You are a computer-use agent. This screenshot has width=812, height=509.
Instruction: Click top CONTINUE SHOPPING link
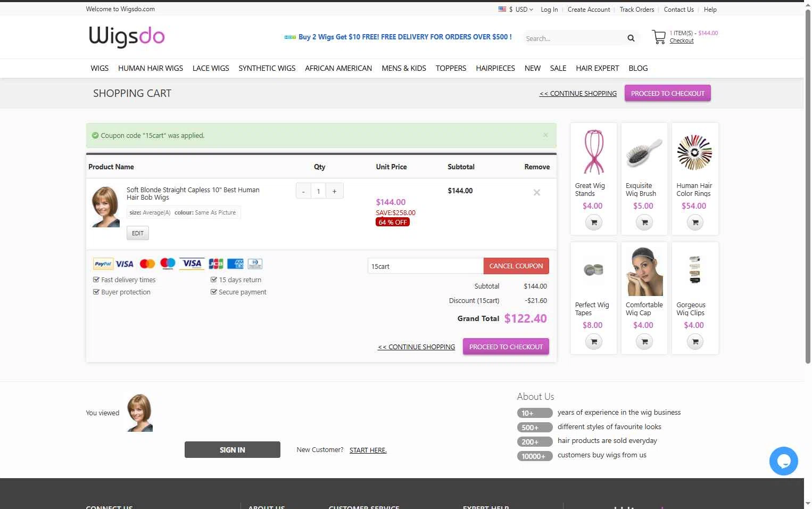pyautogui.click(x=578, y=94)
